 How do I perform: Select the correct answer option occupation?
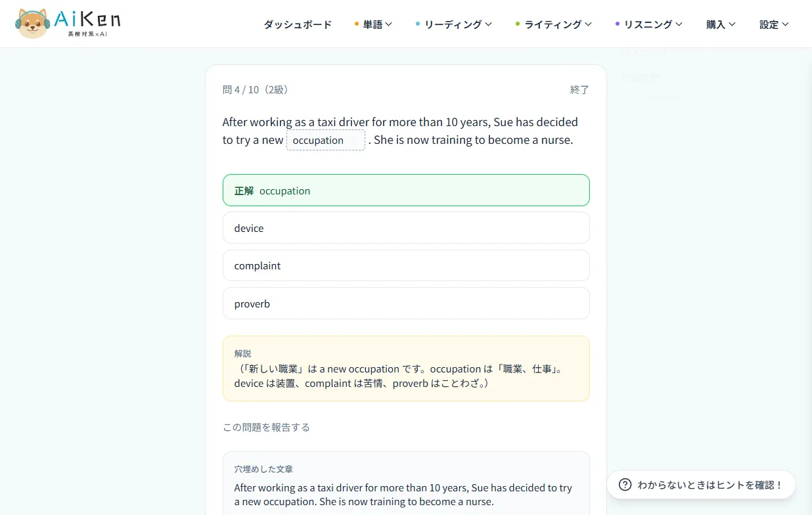click(406, 190)
